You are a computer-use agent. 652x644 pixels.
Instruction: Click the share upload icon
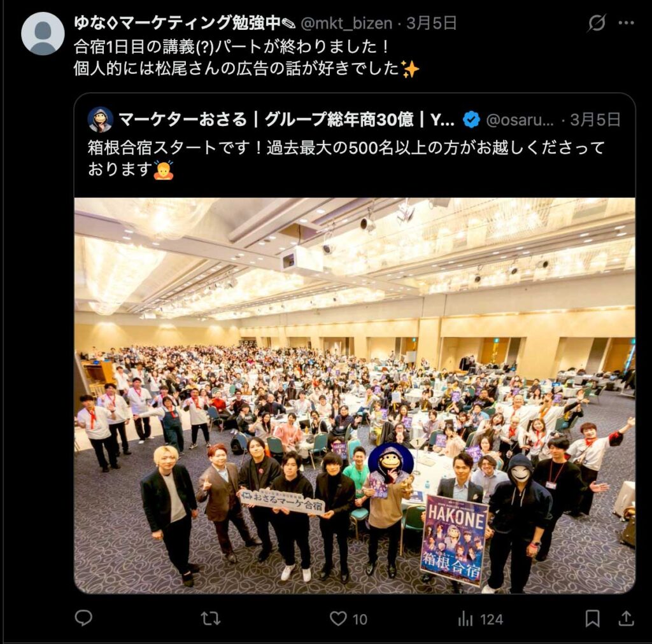[626, 619]
